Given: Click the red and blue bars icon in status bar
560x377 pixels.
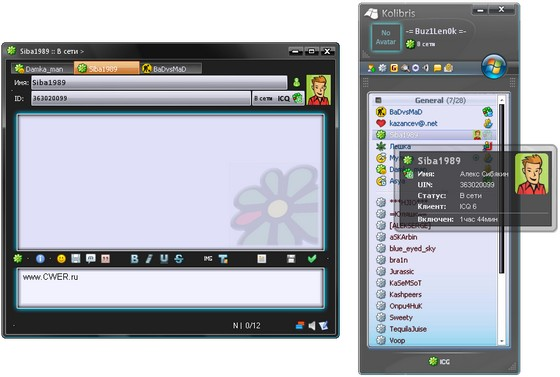Looking at the screenshot, I should pos(300,325).
